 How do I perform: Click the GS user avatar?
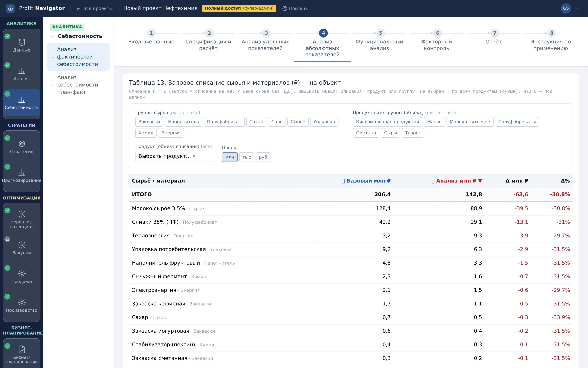[x=566, y=8]
